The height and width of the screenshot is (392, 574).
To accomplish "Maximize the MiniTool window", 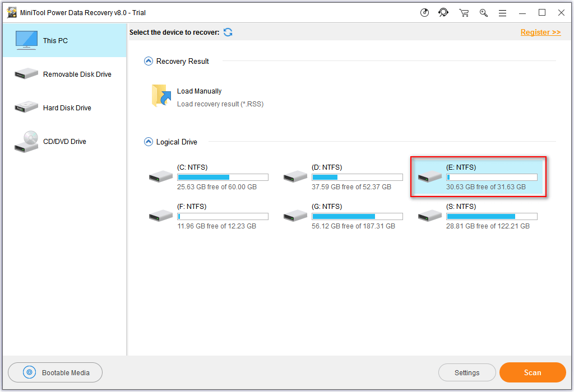I will [x=542, y=12].
